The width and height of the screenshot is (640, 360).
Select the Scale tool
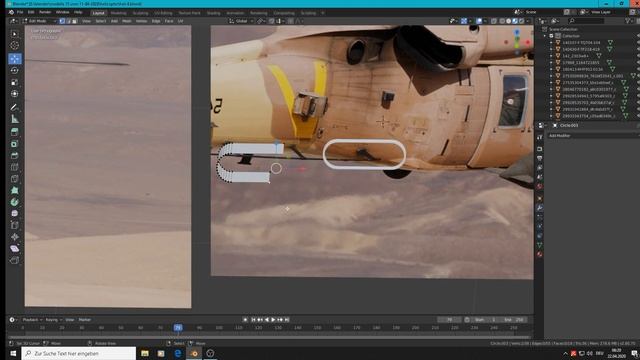[15, 82]
